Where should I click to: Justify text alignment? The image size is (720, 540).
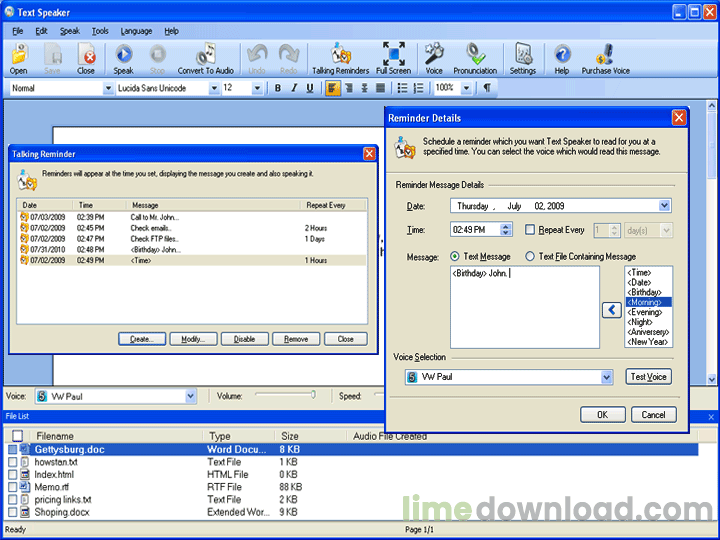pos(380,88)
